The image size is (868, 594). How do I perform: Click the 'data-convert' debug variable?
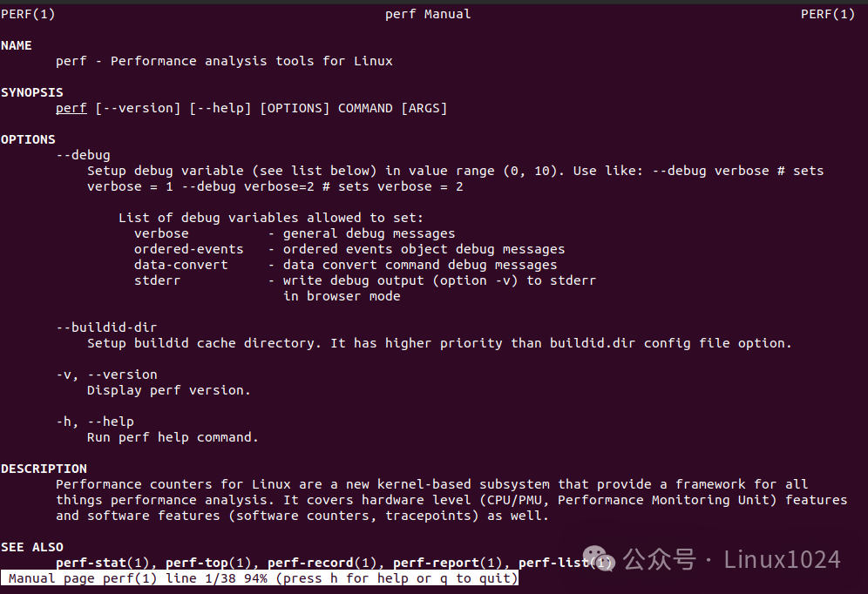[x=181, y=265]
